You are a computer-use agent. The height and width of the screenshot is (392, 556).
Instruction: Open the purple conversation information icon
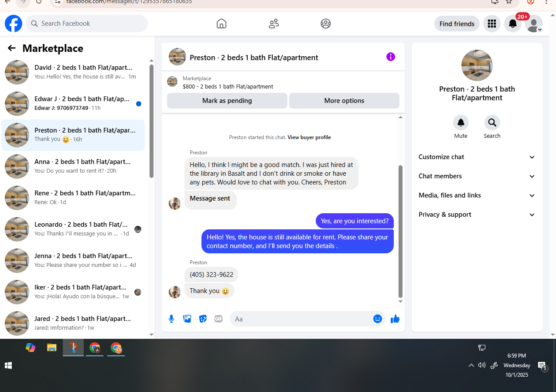(x=391, y=57)
